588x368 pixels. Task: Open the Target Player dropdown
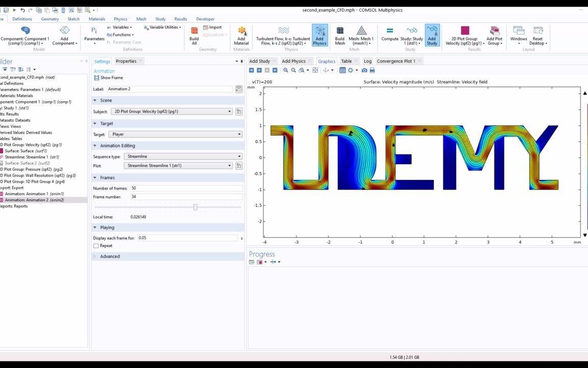[176, 134]
